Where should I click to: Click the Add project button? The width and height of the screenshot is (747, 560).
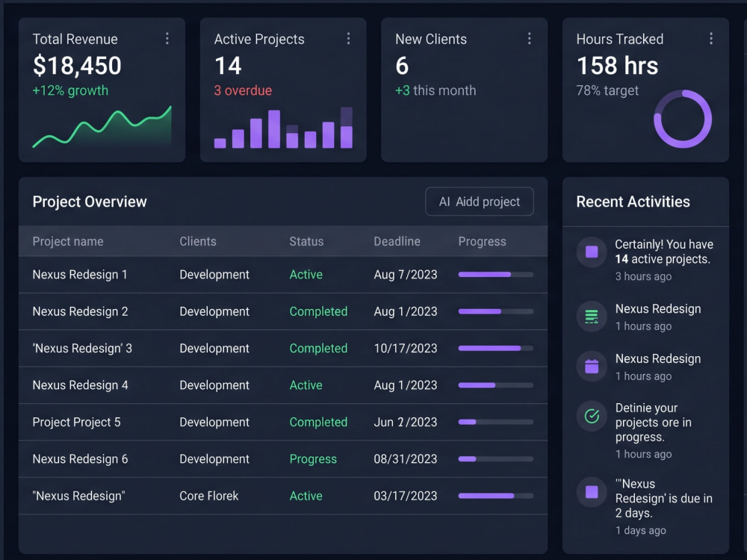click(x=480, y=202)
